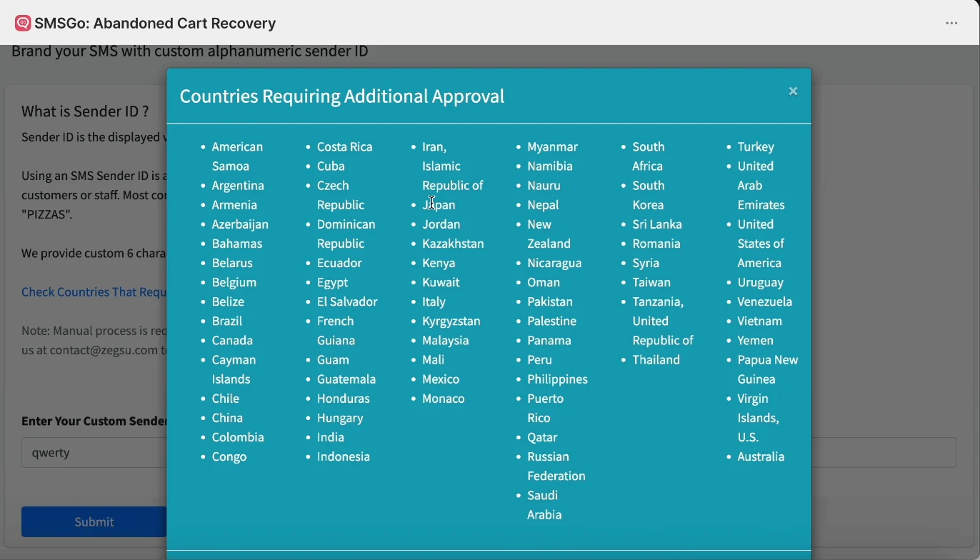Click Kazakhstan in the list
980x560 pixels.
[453, 244]
